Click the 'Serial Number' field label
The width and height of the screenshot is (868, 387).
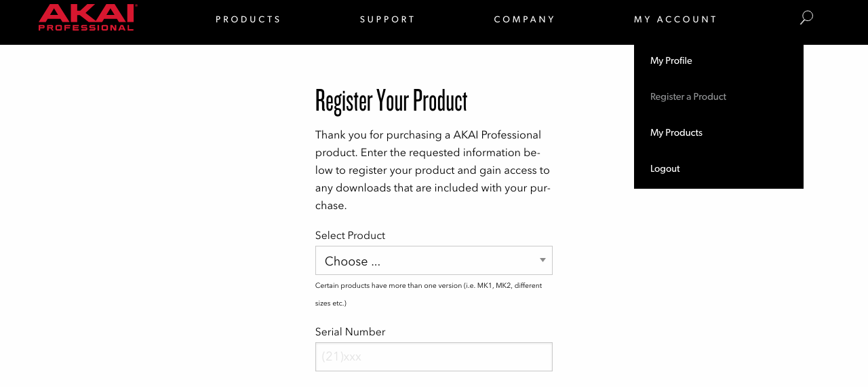coord(350,332)
